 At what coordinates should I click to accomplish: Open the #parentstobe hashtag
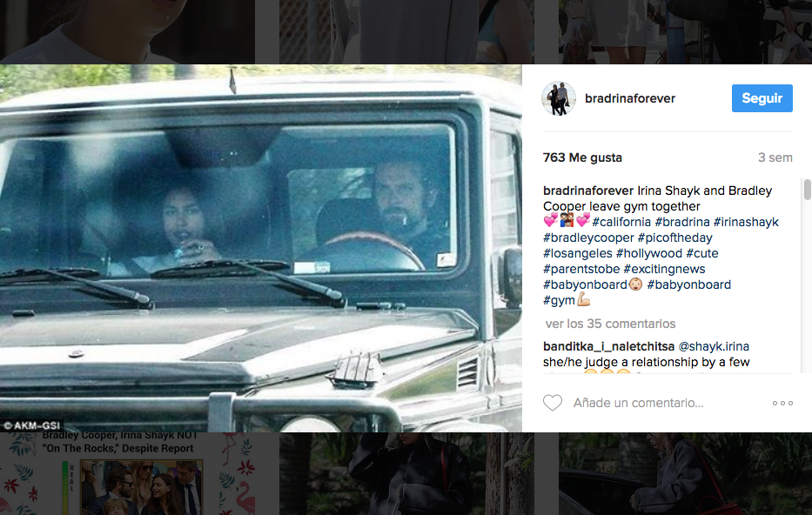pyautogui.click(x=581, y=269)
